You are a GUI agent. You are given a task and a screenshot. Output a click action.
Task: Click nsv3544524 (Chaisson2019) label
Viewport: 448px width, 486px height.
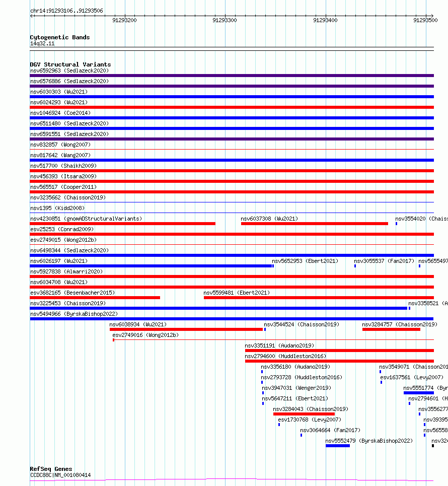coord(302,324)
